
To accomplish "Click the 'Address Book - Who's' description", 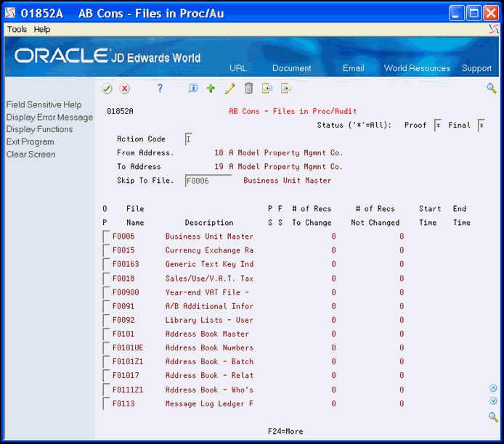I will point(209,390).
